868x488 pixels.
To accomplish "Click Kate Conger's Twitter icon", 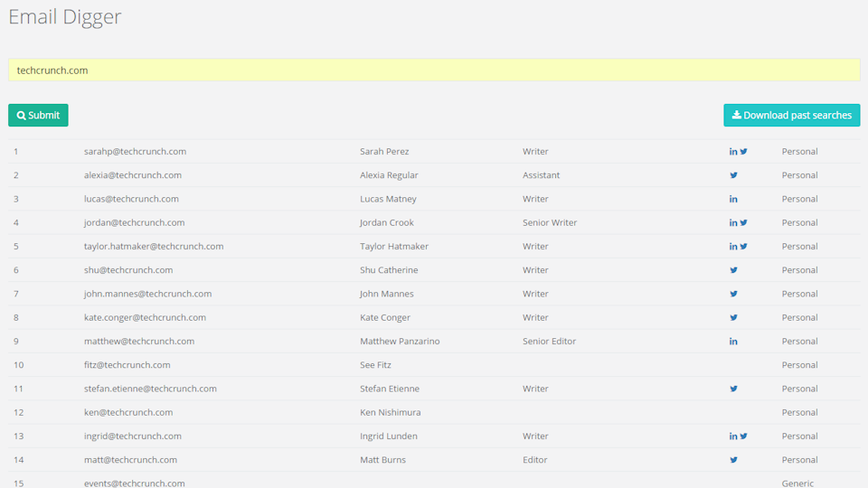I will [x=733, y=317].
